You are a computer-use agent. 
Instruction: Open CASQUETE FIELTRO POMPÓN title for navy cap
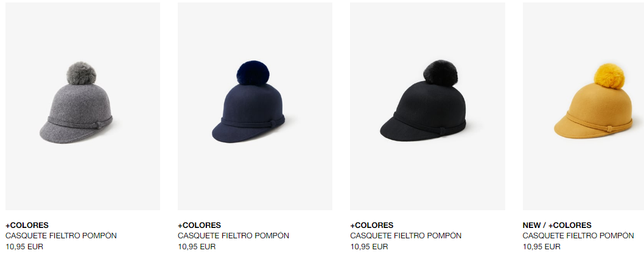(233, 236)
